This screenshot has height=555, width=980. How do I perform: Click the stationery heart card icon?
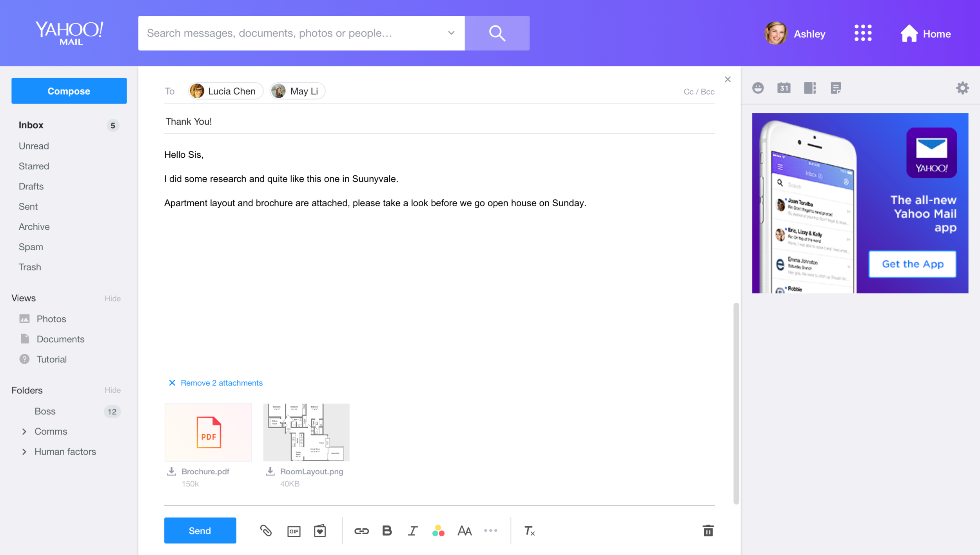pyautogui.click(x=320, y=531)
